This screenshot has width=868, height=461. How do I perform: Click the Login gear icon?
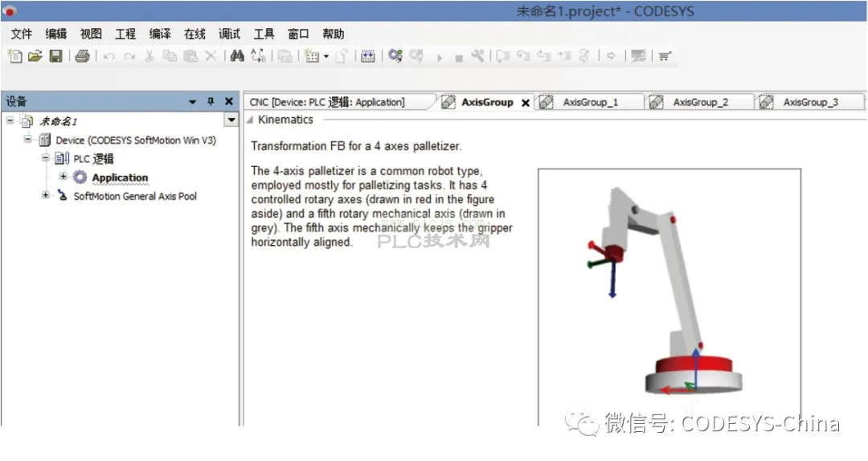pyautogui.click(x=395, y=56)
